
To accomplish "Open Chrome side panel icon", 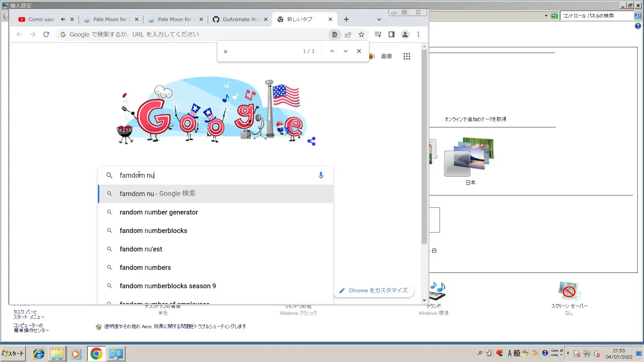I will pyautogui.click(x=391, y=35).
